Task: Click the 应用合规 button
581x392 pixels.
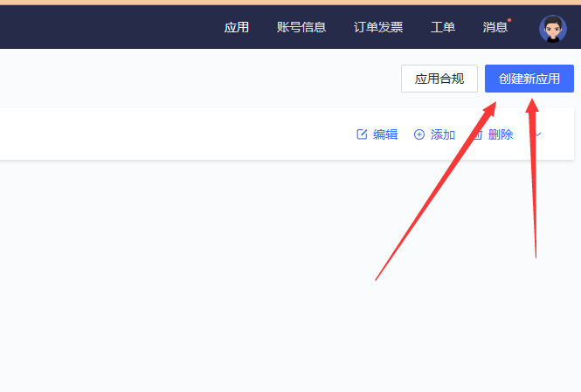Action: click(x=439, y=79)
